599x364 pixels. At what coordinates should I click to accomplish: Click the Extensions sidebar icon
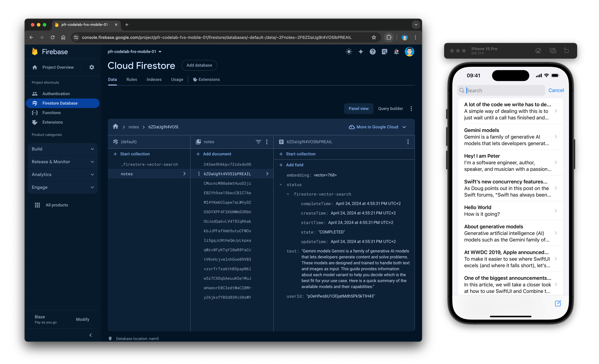35,122
